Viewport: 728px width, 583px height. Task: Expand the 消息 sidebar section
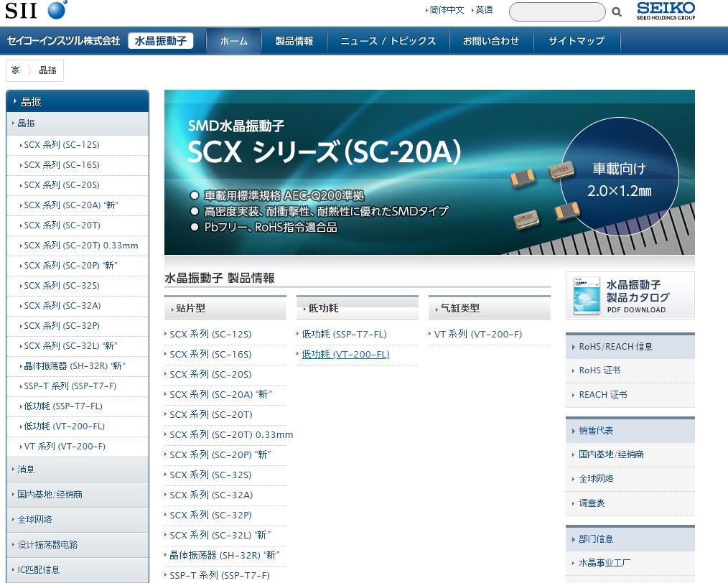pos(26,470)
